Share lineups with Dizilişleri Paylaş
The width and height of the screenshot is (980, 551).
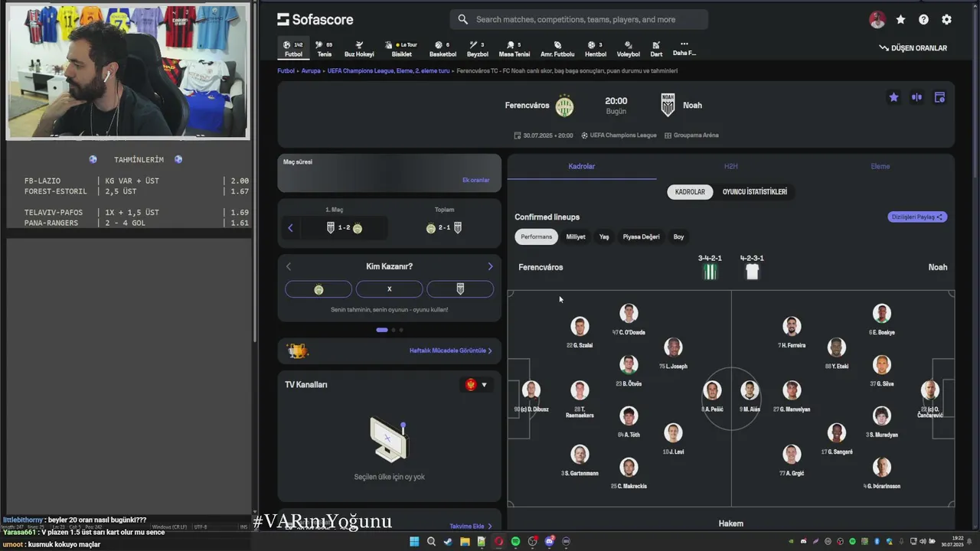[x=917, y=217]
